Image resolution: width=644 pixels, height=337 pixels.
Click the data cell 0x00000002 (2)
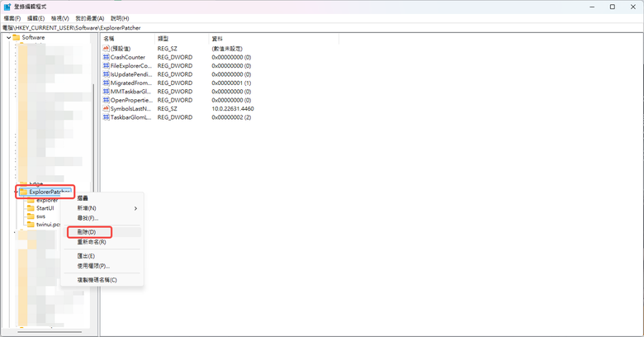click(x=231, y=117)
